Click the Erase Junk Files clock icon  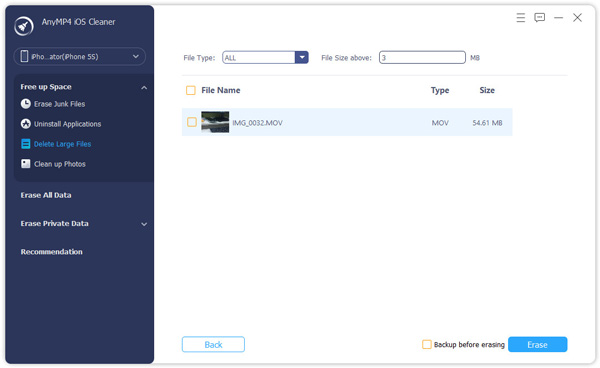[x=26, y=104]
